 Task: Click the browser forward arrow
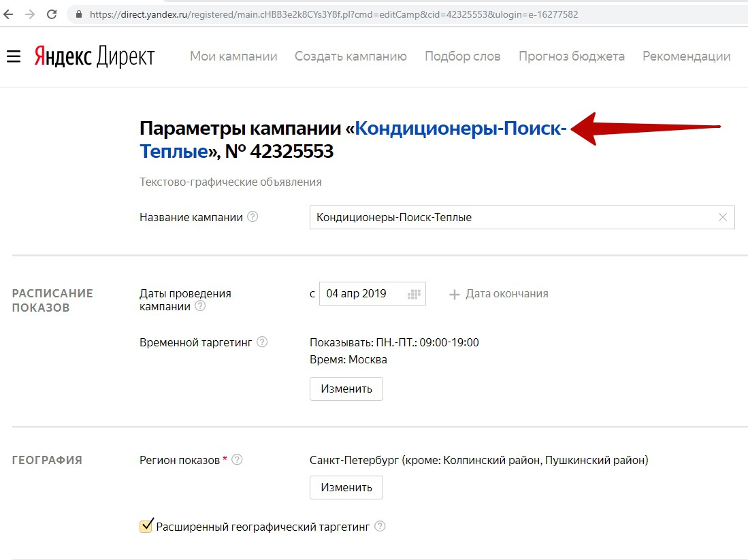(x=30, y=14)
